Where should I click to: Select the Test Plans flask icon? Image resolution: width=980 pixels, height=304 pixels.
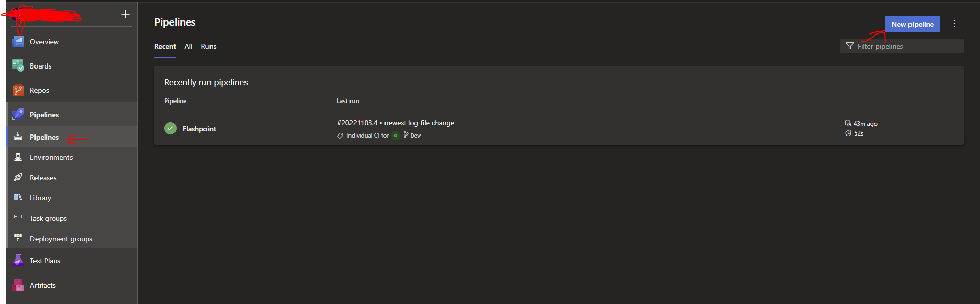(18, 260)
